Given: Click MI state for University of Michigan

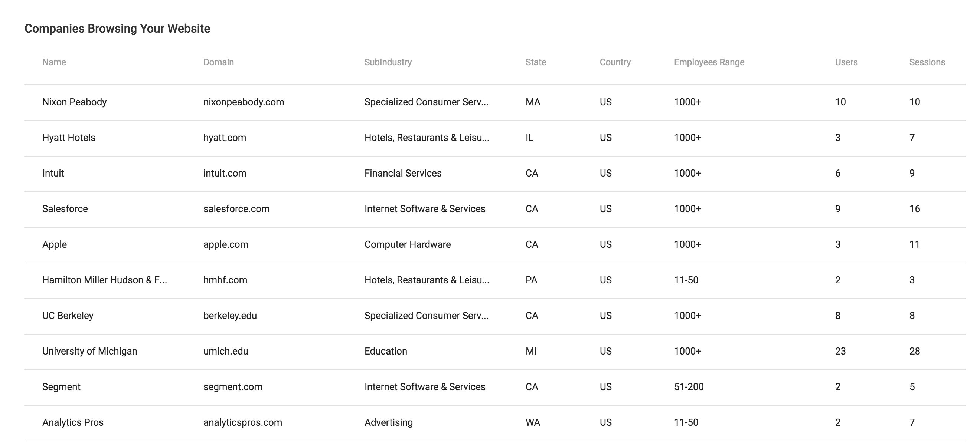Looking at the screenshot, I should (x=531, y=352).
